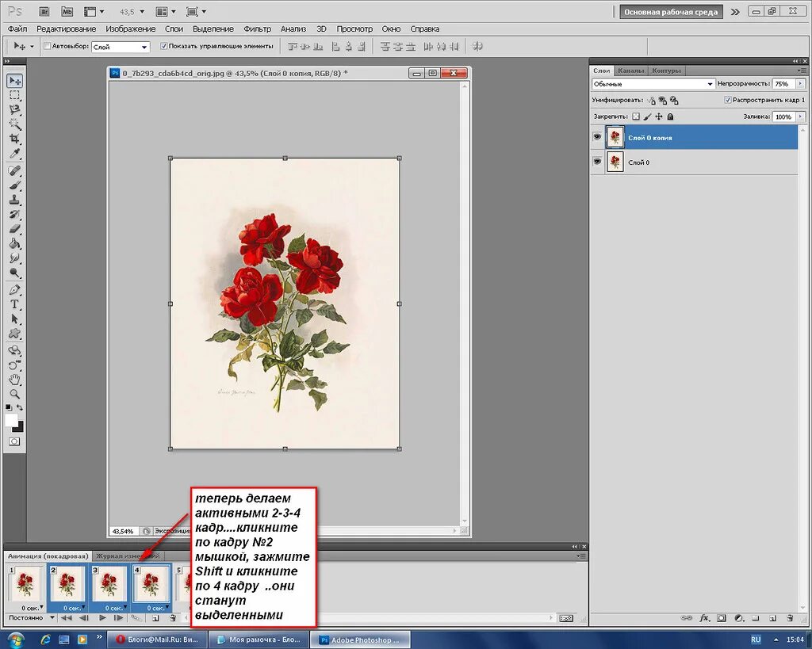
Task: Go to the first animation frame
Action: pos(67,617)
